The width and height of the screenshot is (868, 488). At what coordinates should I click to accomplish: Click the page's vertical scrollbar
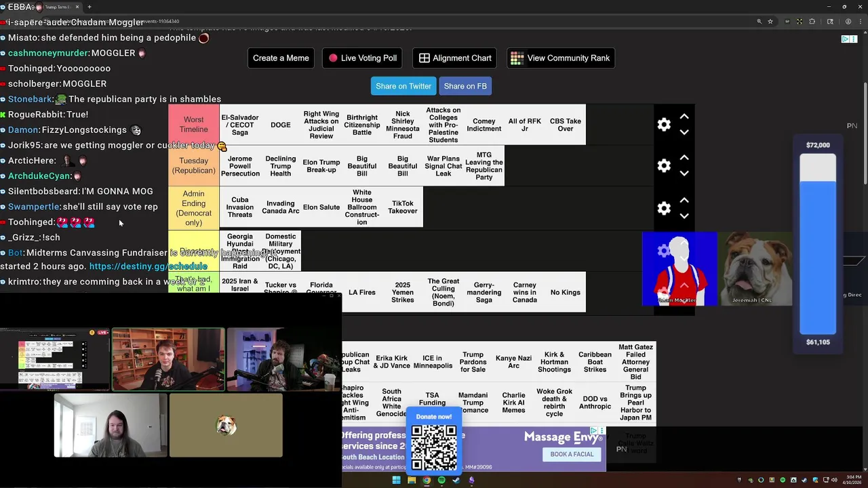pos(865,132)
